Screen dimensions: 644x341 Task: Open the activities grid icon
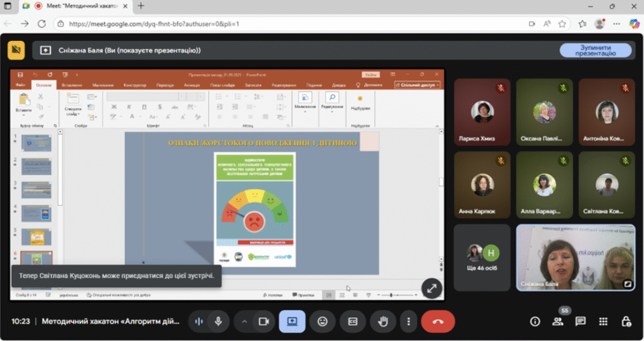point(603,322)
